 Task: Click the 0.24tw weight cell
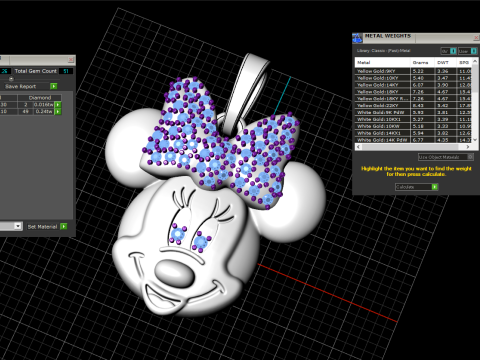pos(44,111)
